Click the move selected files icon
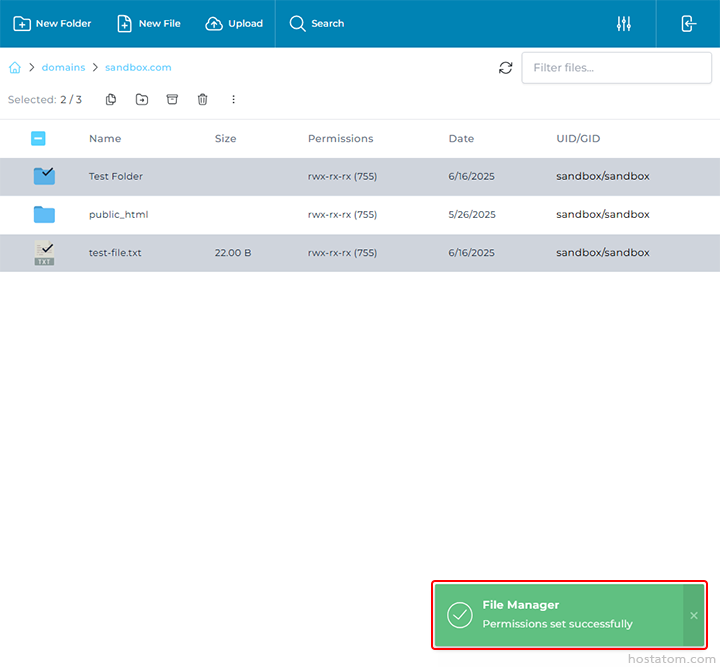The image size is (720, 667). point(142,99)
